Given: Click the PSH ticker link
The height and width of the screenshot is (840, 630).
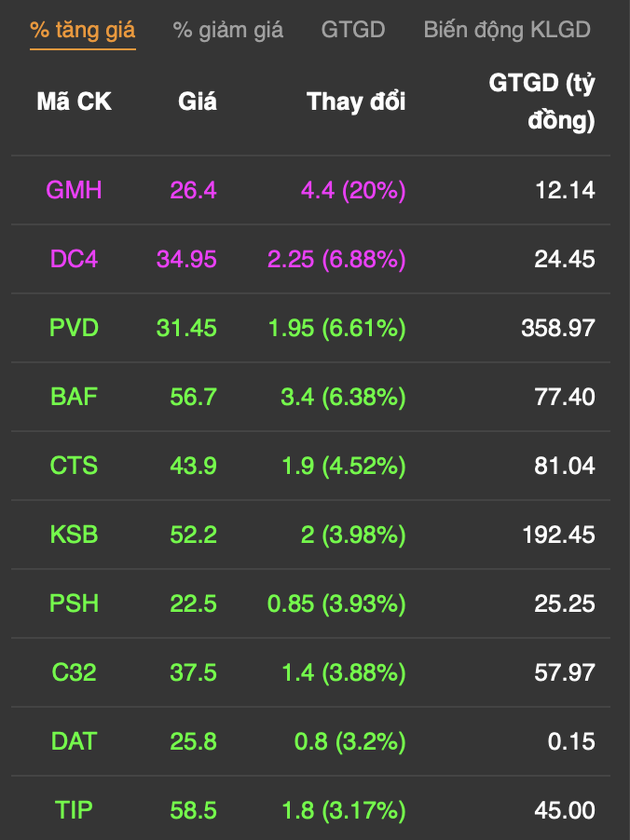Looking at the screenshot, I should [74, 604].
